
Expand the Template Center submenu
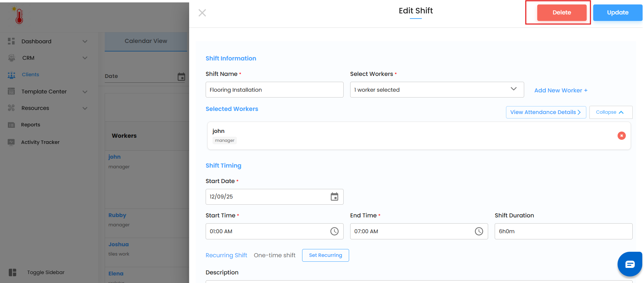coord(85,92)
